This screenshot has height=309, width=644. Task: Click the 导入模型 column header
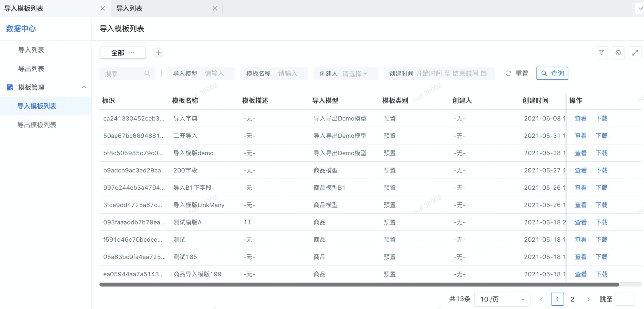[325, 100]
